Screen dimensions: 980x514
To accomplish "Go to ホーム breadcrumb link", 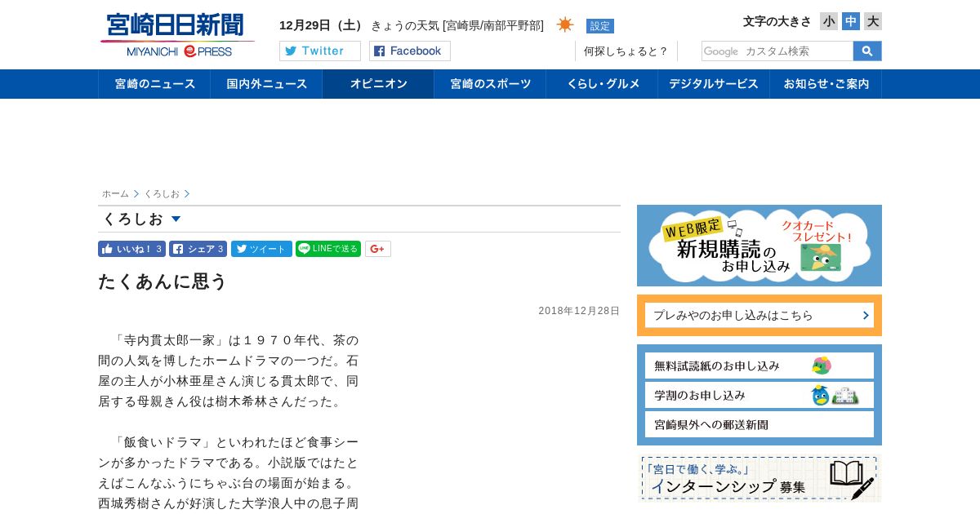I will [x=115, y=193].
